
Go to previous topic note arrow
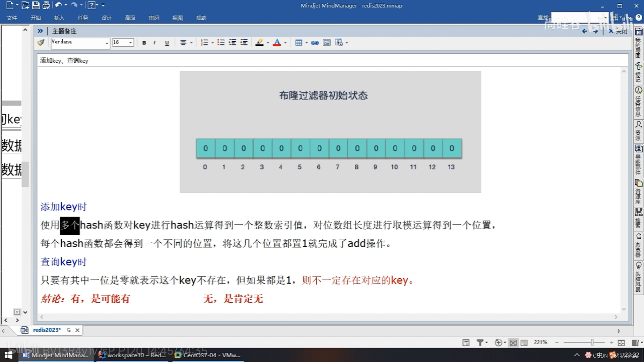(584, 31)
